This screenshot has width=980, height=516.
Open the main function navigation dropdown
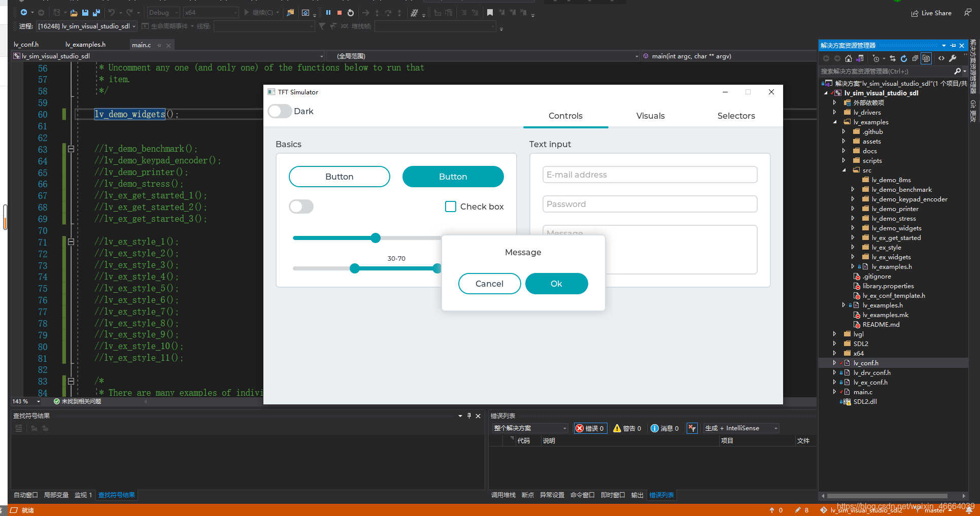[729, 56]
